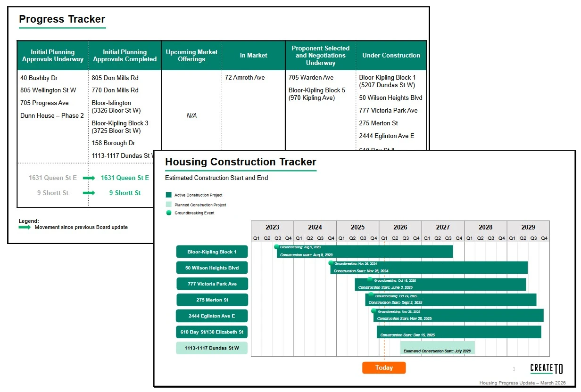This screenshot has width=581, height=392.
Task: Click the Gantt bar starting Sept 2, 2025
Action: 450,300
